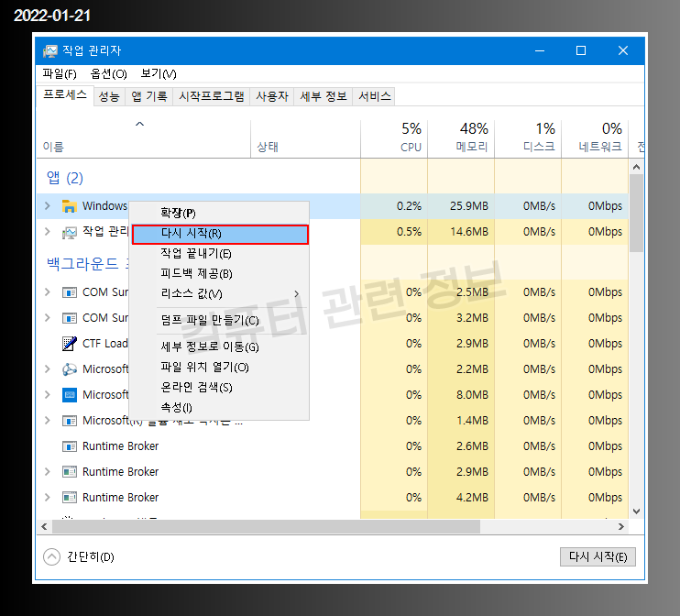Open 속성(I) from the context menu
The image size is (680, 616).
(220, 408)
